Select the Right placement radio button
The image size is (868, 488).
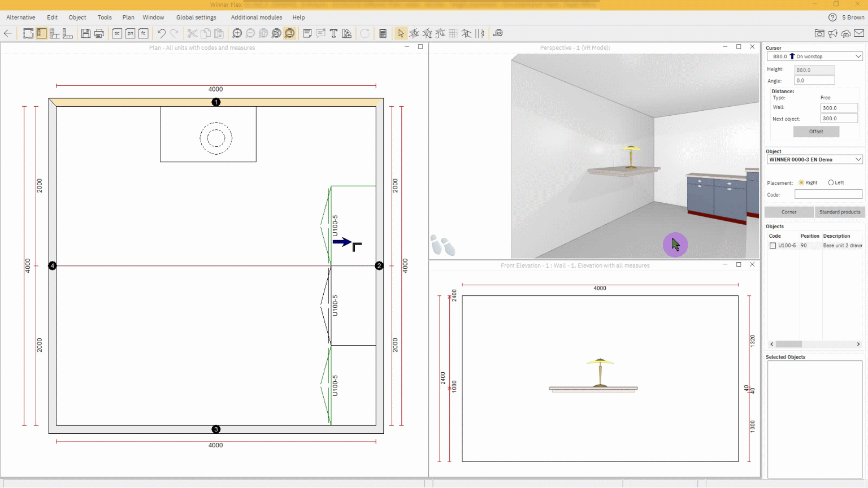pos(801,182)
